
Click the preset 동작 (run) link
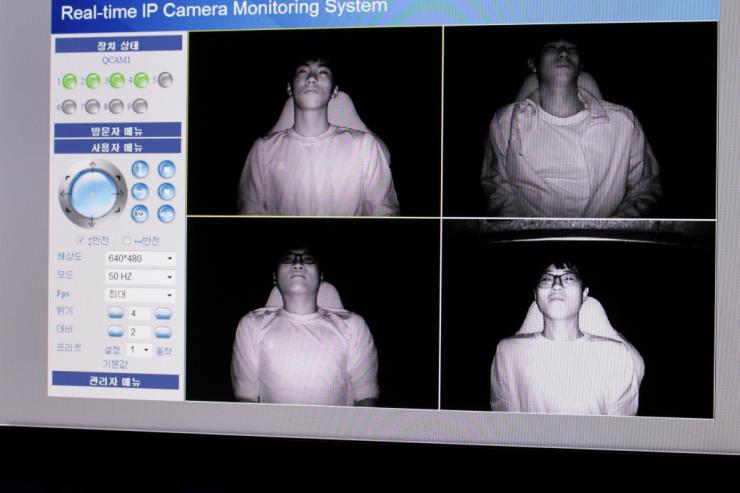(x=164, y=351)
